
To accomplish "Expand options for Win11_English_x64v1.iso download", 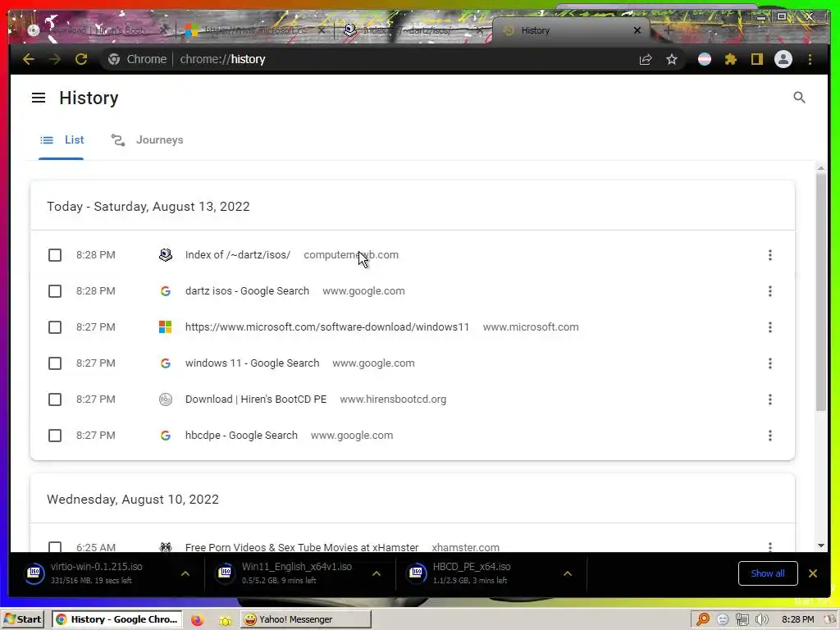I will tap(377, 573).
